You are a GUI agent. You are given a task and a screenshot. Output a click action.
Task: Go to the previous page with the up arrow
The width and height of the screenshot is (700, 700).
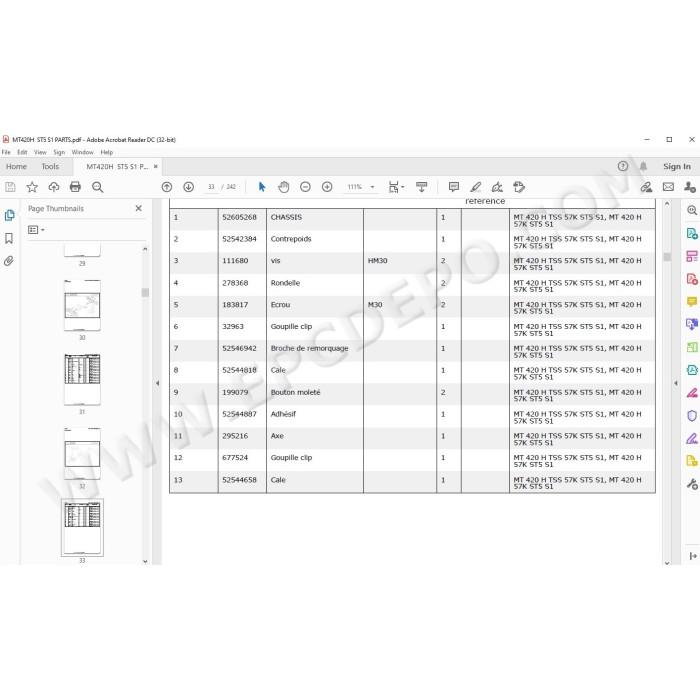click(x=167, y=187)
